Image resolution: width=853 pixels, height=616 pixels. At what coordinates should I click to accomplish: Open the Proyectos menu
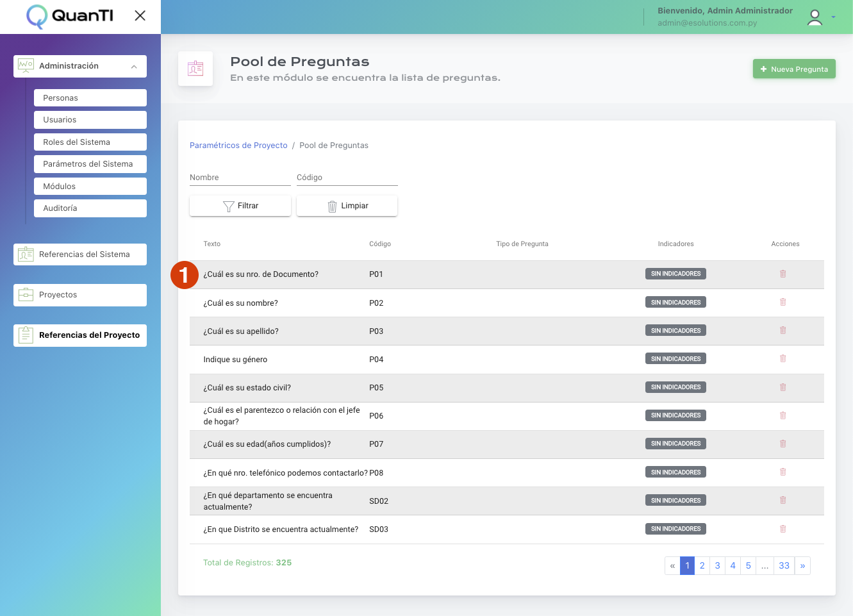[x=80, y=295]
